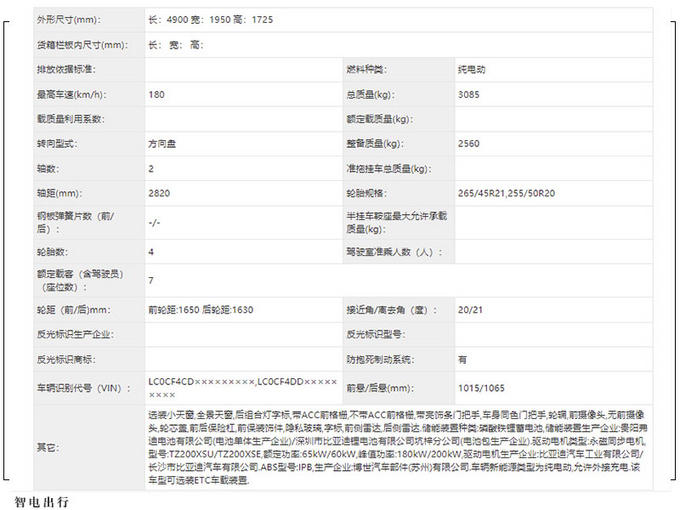Select the approach/departure angle 20/21
The width and height of the screenshot is (680, 510).
(470, 310)
